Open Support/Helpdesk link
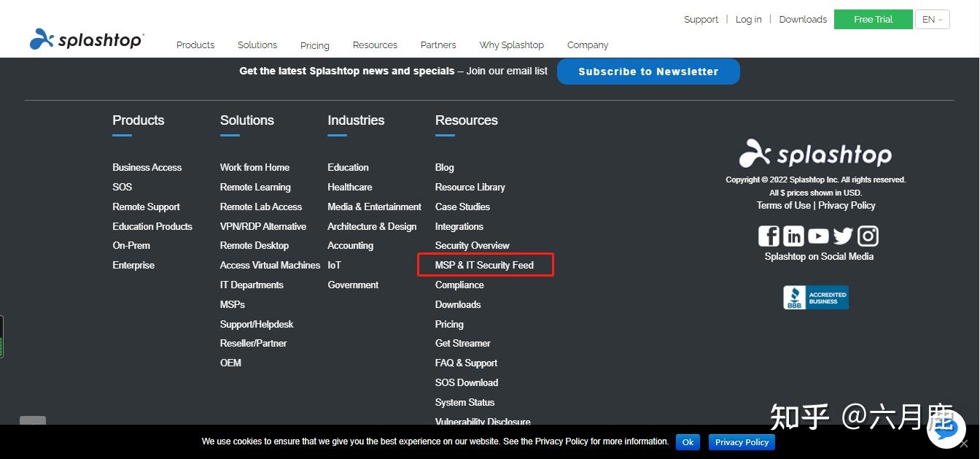Image resolution: width=980 pixels, height=459 pixels. coord(257,324)
